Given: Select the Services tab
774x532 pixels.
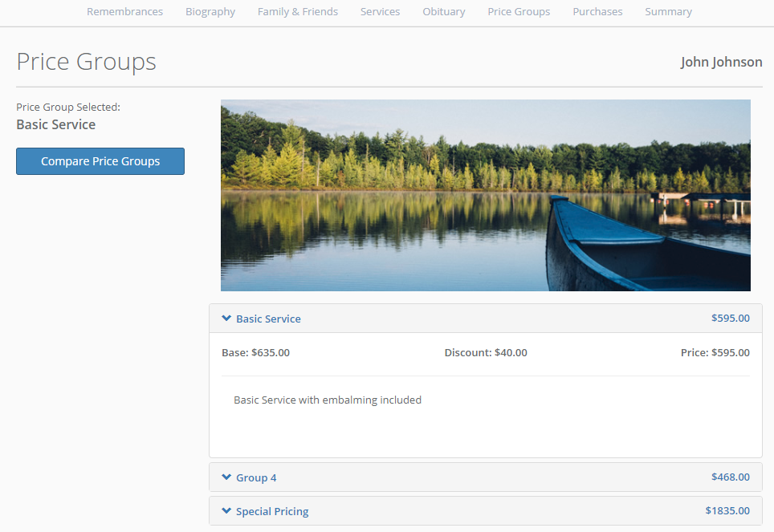Looking at the screenshot, I should (x=380, y=12).
